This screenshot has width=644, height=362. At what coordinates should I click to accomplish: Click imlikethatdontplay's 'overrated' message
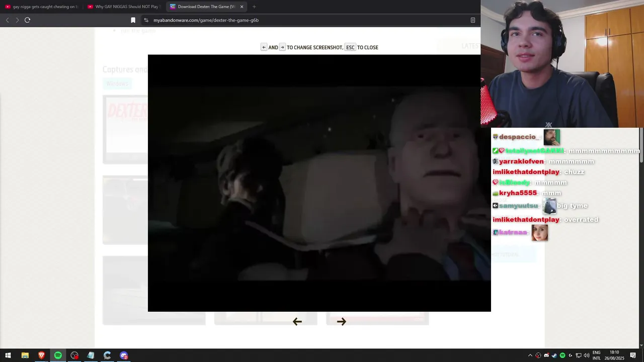click(x=581, y=220)
